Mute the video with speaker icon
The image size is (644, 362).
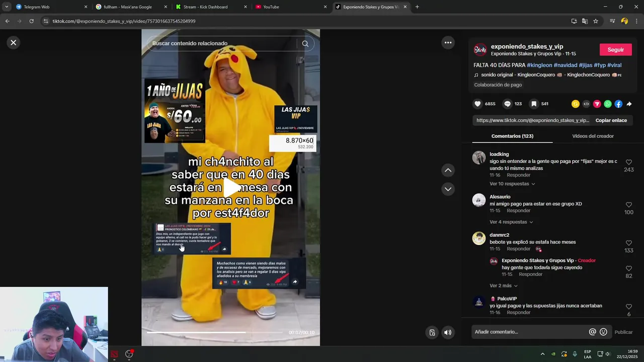point(448,332)
